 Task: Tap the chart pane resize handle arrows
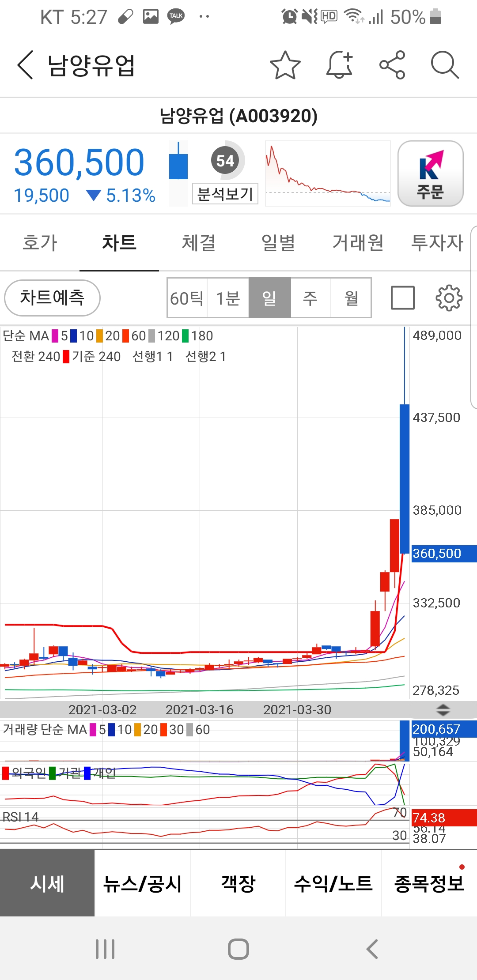click(x=443, y=710)
